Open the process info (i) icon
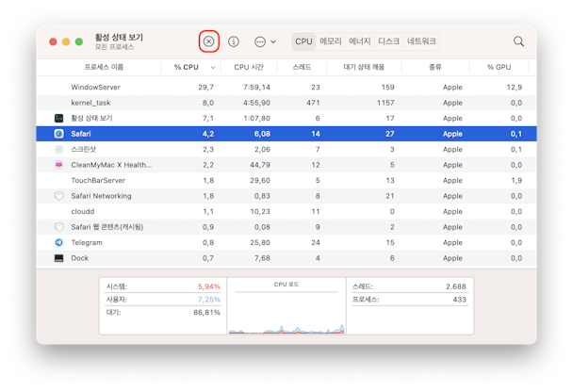Image resolution: width=573 pixels, height=392 pixels. coord(234,41)
